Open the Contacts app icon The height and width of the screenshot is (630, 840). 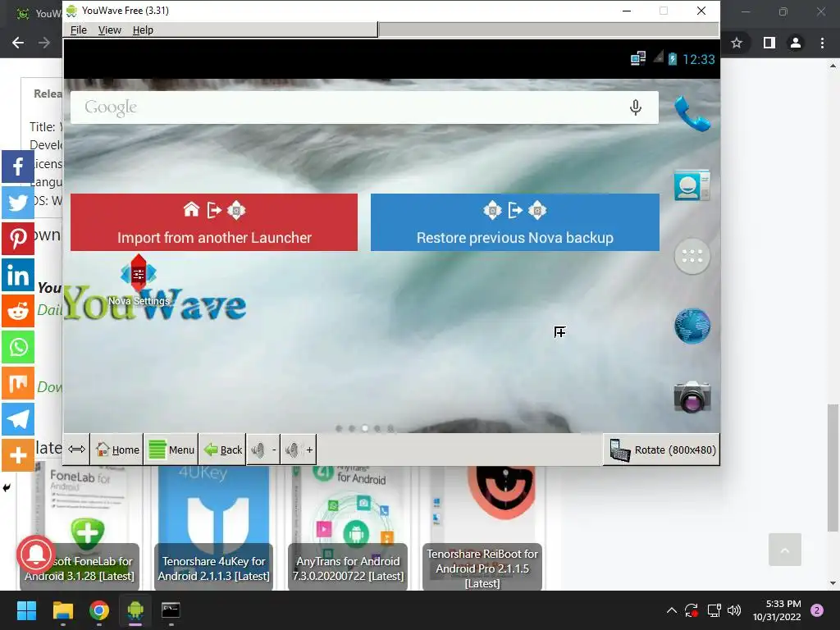[x=692, y=185]
